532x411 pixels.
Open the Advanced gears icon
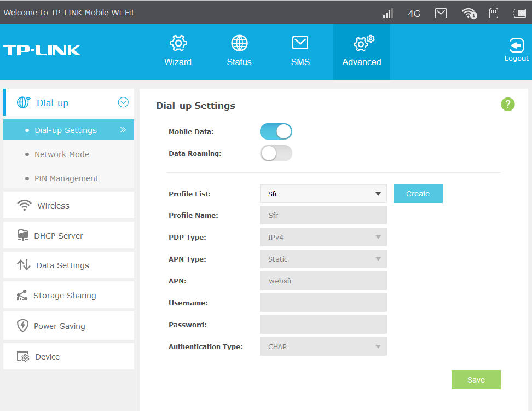(363, 43)
